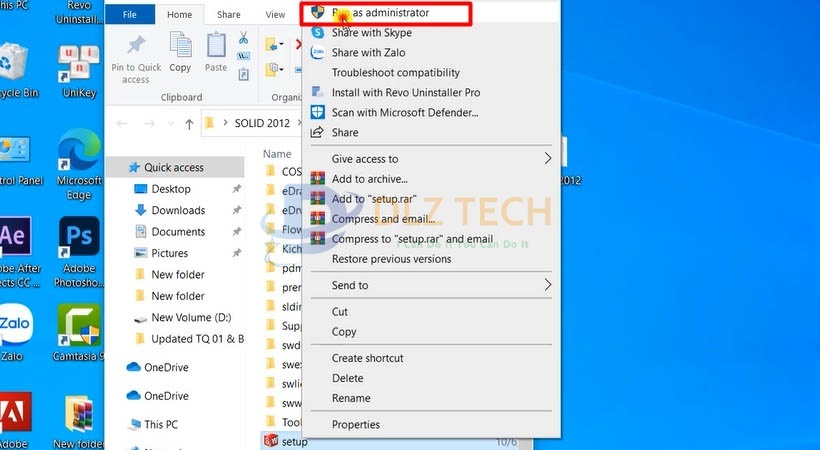Open Documents in navigation pane

pyautogui.click(x=178, y=232)
